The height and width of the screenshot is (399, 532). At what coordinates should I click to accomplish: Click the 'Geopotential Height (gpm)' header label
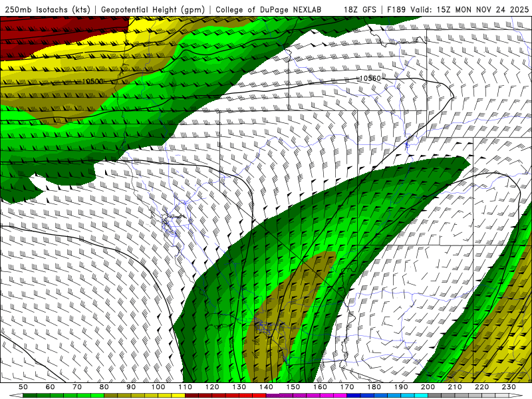[153, 9]
